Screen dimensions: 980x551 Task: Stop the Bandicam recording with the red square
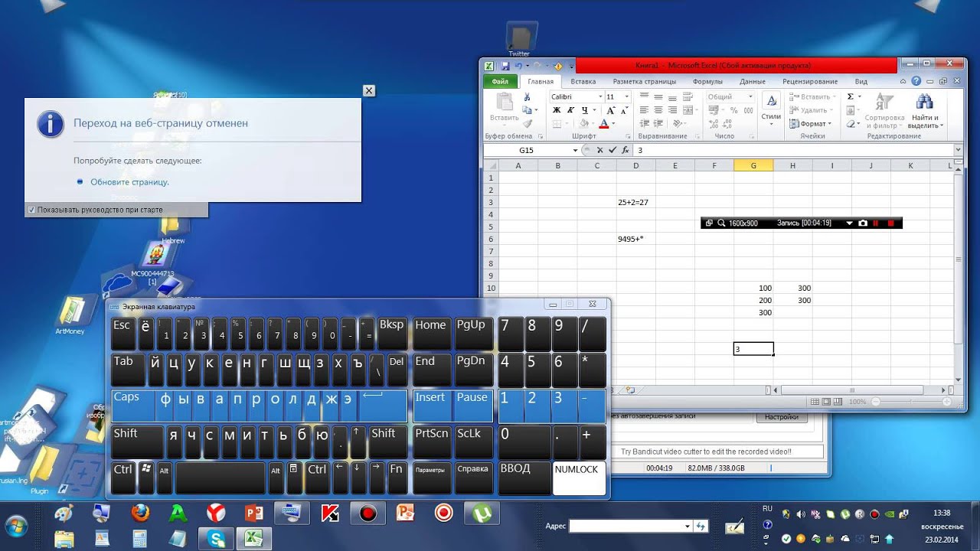click(890, 223)
